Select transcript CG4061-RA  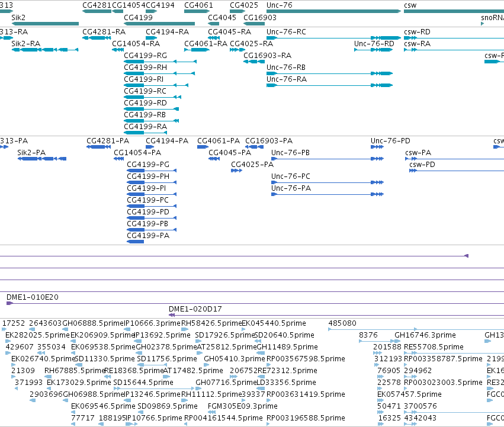[x=197, y=50]
